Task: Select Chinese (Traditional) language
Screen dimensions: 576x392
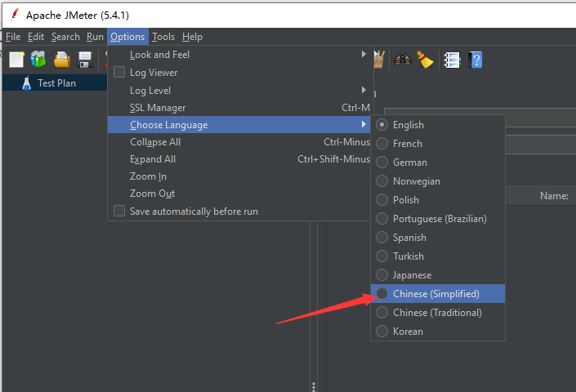Action: (437, 313)
